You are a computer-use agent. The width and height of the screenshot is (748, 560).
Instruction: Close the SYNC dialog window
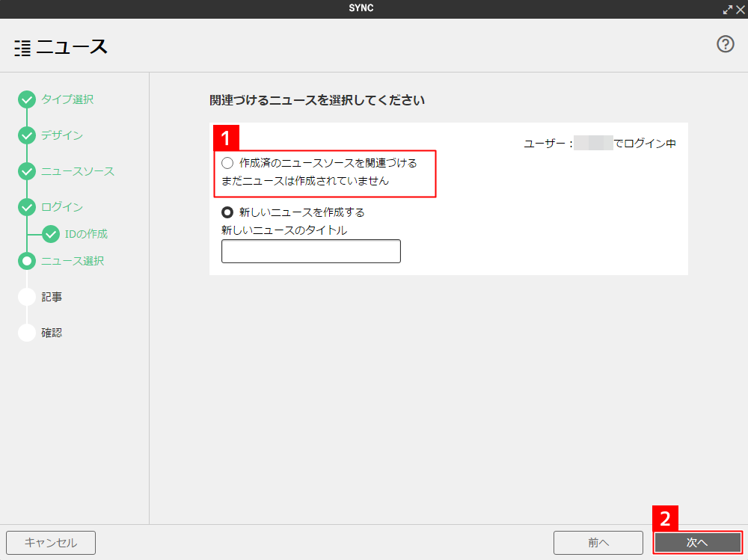click(x=741, y=10)
